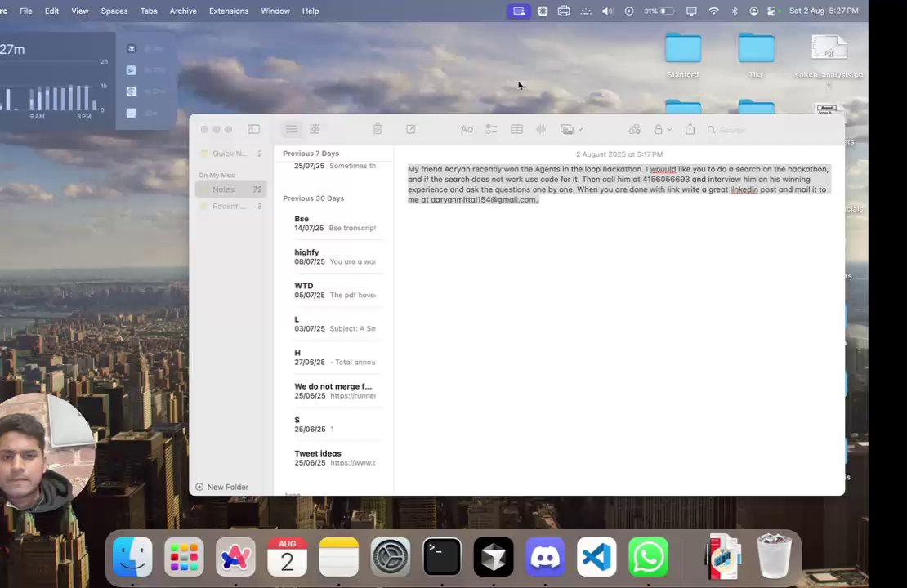
Task: Open the lock note dropdown
Action: [663, 130]
